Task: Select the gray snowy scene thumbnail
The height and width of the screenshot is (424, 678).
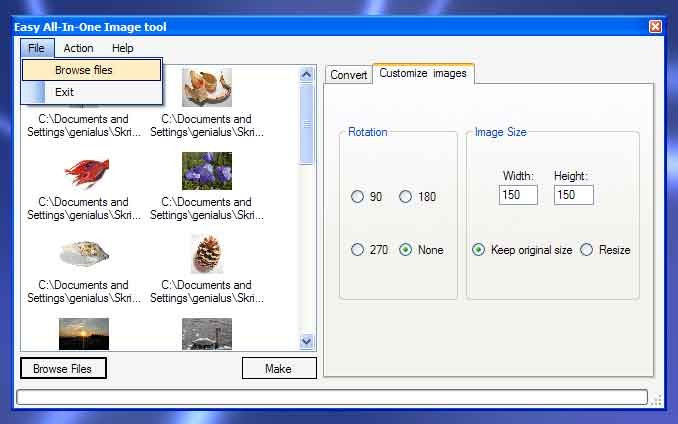Action: click(x=207, y=334)
